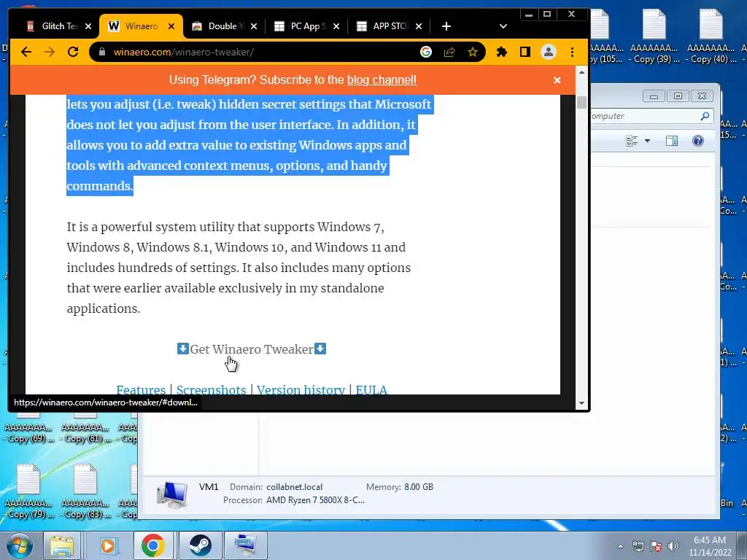747x560 pixels.
Task: Open Steam from the taskbar
Action: (200, 545)
